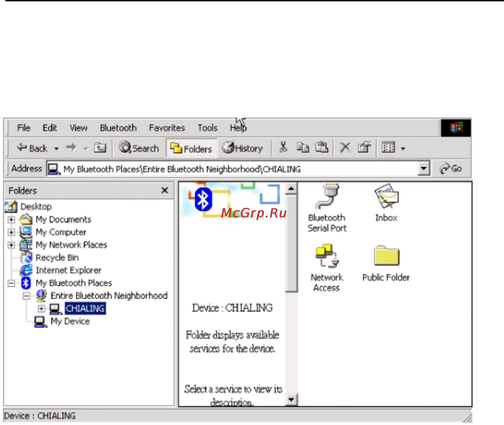Select Internet Explorer in the tree

[69, 270]
